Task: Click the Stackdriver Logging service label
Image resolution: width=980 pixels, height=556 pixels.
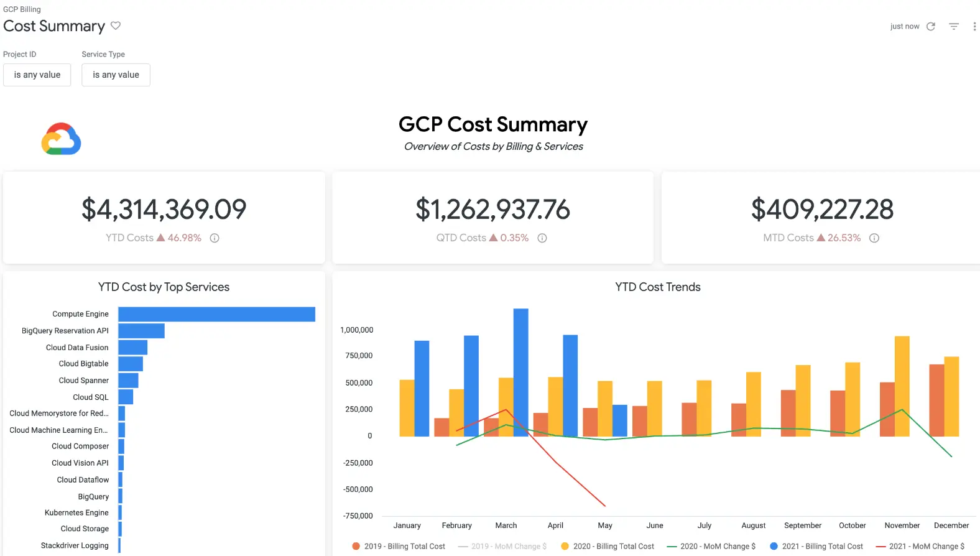Action: point(75,545)
